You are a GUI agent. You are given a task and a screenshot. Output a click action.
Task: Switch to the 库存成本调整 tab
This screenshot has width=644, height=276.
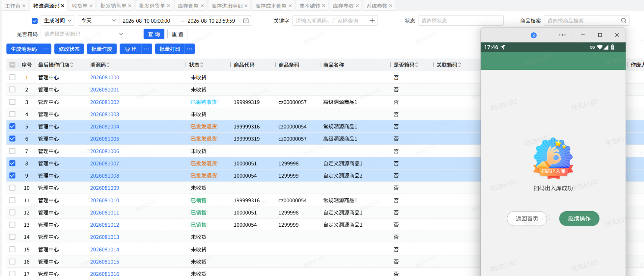click(x=271, y=6)
